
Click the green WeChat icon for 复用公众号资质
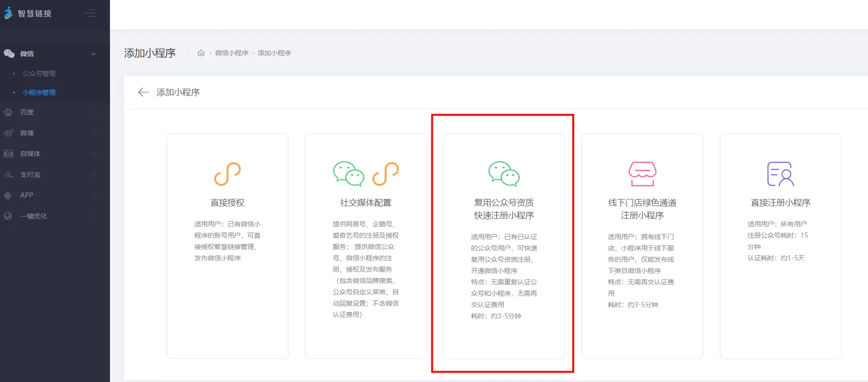(504, 174)
